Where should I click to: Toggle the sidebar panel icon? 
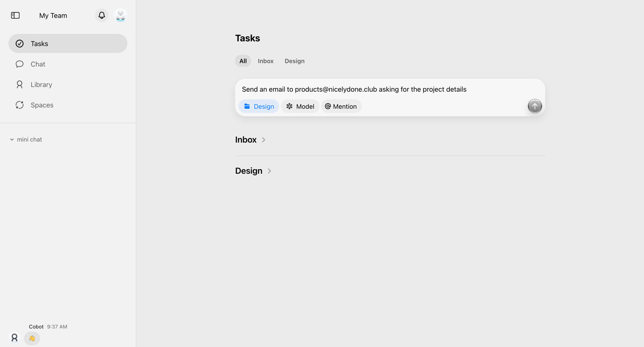click(x=15, y=15)
